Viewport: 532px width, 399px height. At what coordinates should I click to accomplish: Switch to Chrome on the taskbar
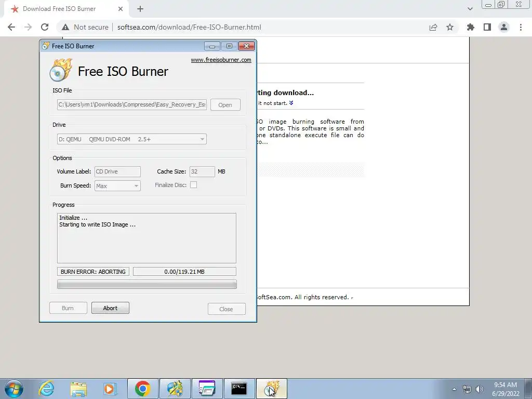(143, 389)
